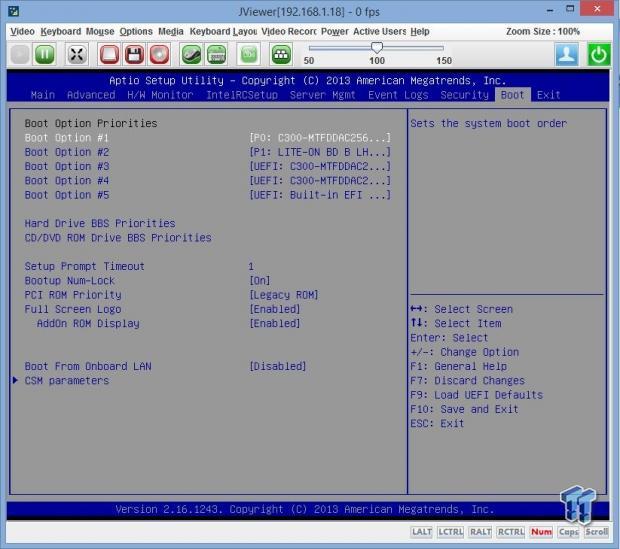Open the Help menu
The image size is (620, 549).
pos(420,31)
